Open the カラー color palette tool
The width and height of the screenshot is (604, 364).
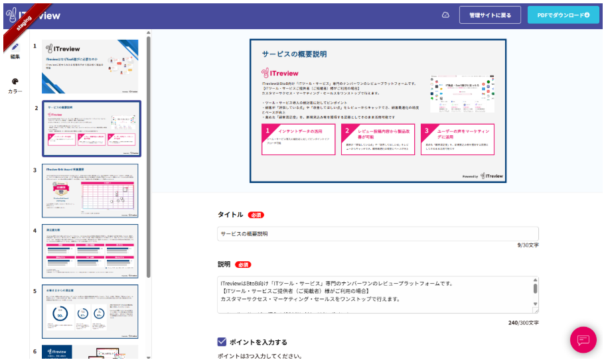15,86
